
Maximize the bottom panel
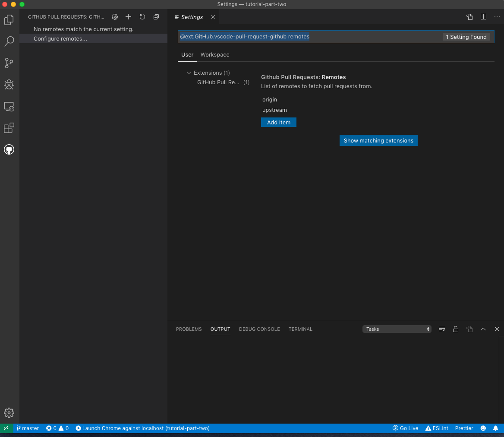[x=483, y=329]
